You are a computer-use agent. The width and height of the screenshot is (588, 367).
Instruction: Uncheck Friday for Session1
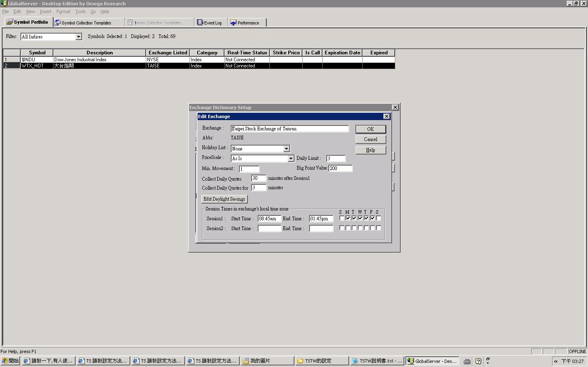[x=372, y=218]
